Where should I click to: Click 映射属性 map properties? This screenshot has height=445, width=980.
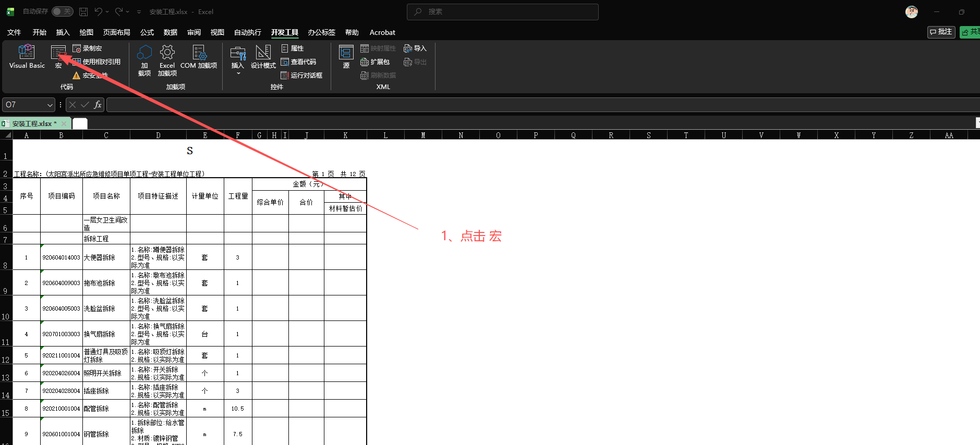coord(378,48)
